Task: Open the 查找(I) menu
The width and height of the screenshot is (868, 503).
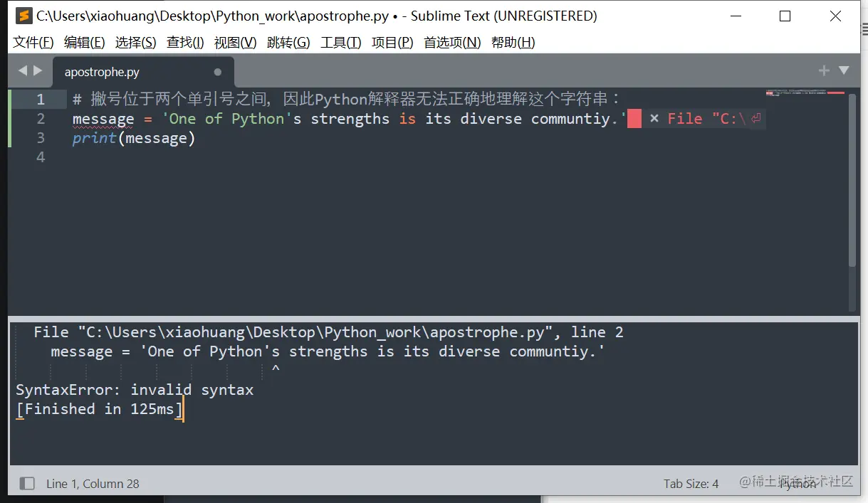Action: pos(185,43)
